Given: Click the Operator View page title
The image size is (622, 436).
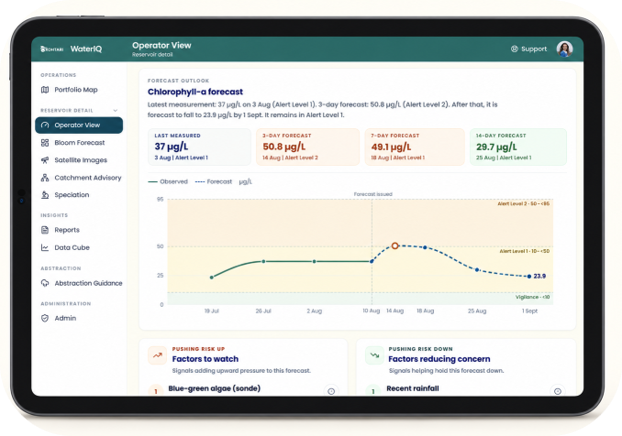Looking at the screenshot, I should (161, 45).
